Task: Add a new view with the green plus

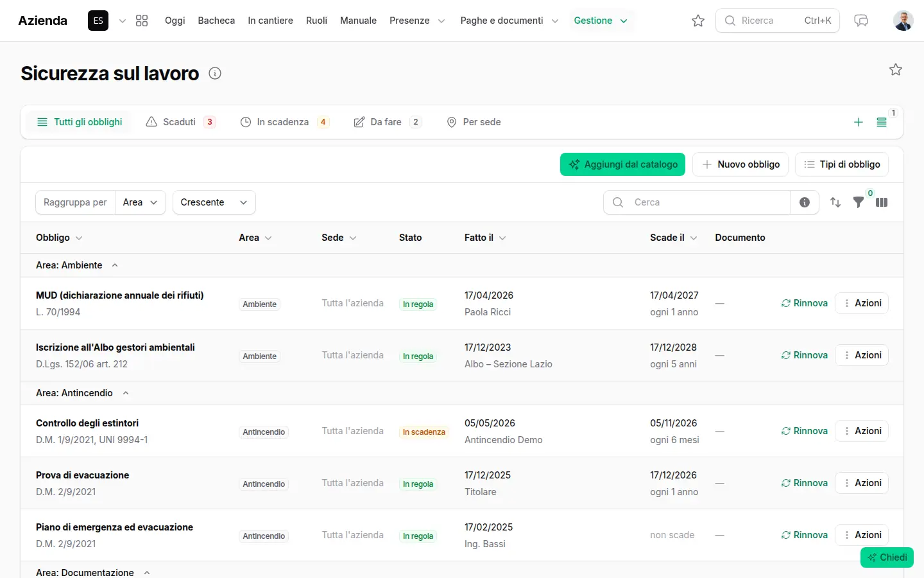Action: 859,122
